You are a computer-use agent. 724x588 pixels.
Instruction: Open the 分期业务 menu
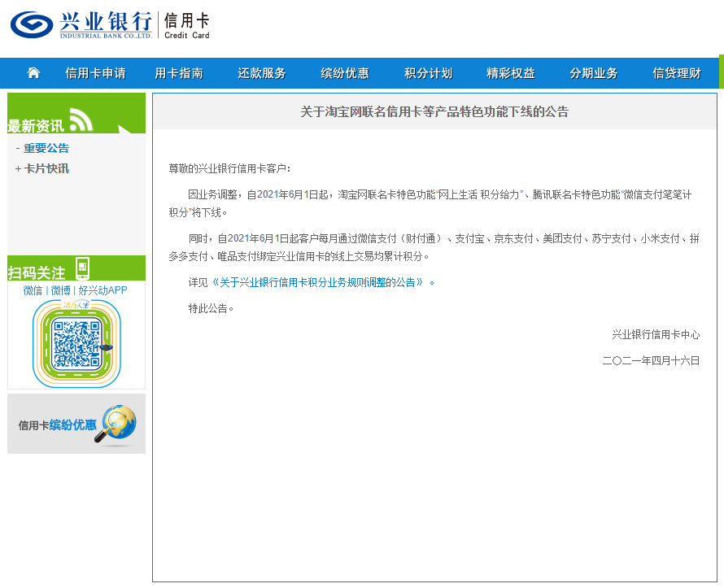click(594, 73)
